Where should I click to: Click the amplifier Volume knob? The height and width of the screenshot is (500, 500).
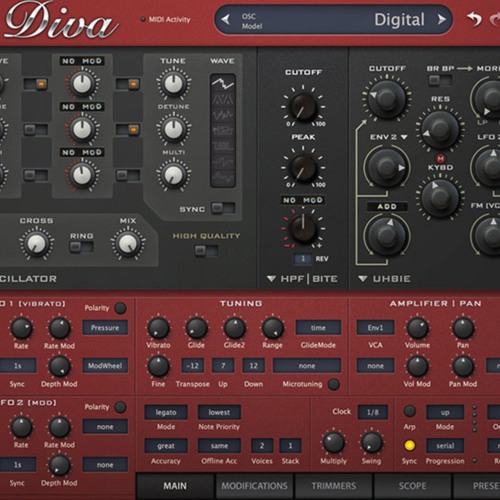point(417,328)
